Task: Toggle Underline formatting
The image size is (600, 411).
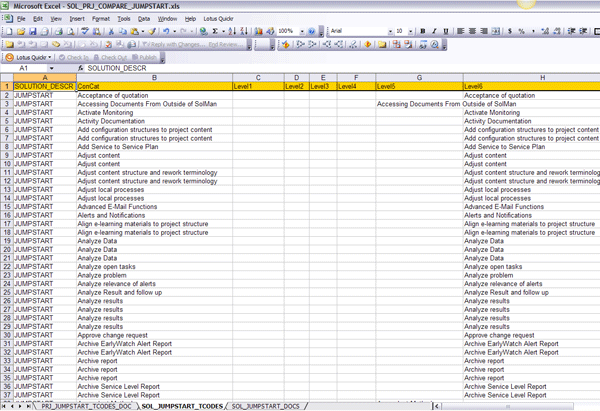Action: pyautogui.click(x=446, y=31)
